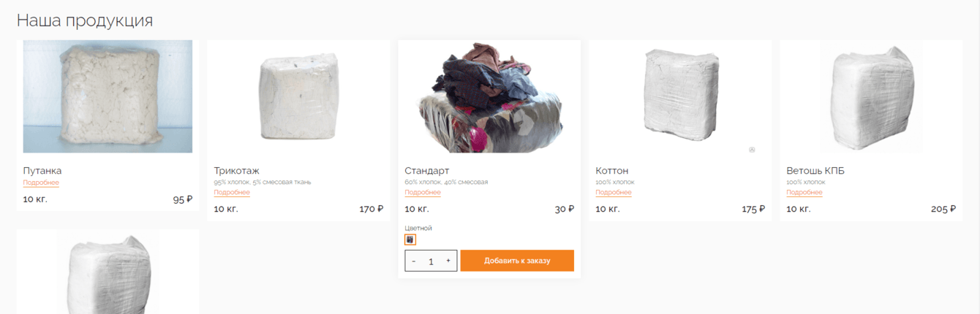This screenshot has height=314, width=980.
Task: Click the Трикотаж product image
Action: coord(298,96)
